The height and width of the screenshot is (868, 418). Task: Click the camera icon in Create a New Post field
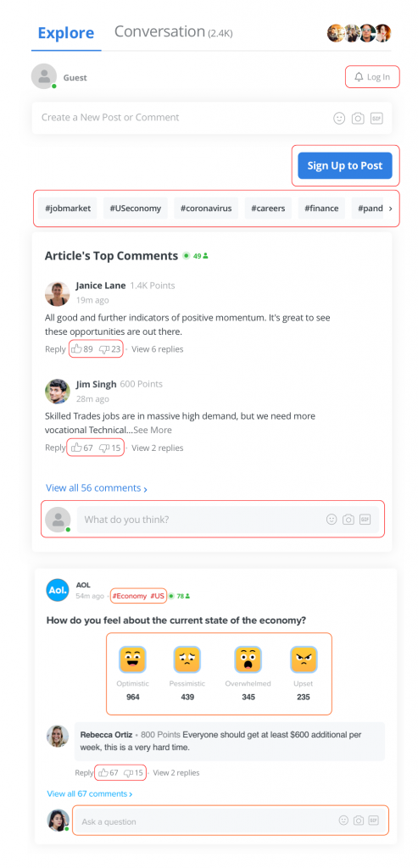coord(358,118)
